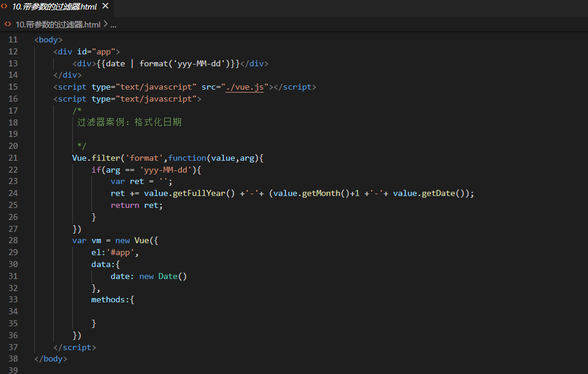
Task: Click the closing </script> tag on line 37
Action: 75,347
